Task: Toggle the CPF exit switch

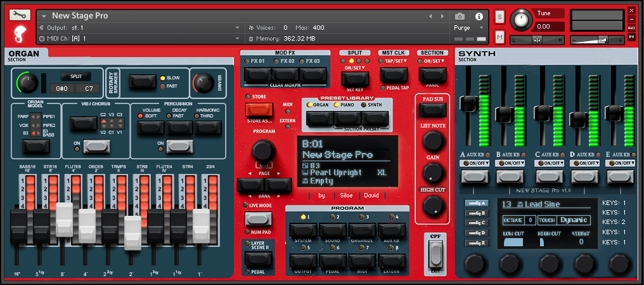Action: coord(435,253)
